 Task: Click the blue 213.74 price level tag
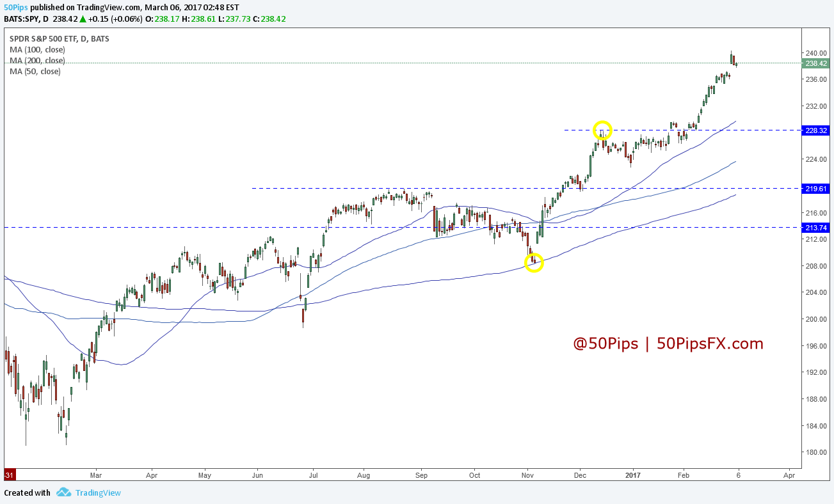[816, 228]
